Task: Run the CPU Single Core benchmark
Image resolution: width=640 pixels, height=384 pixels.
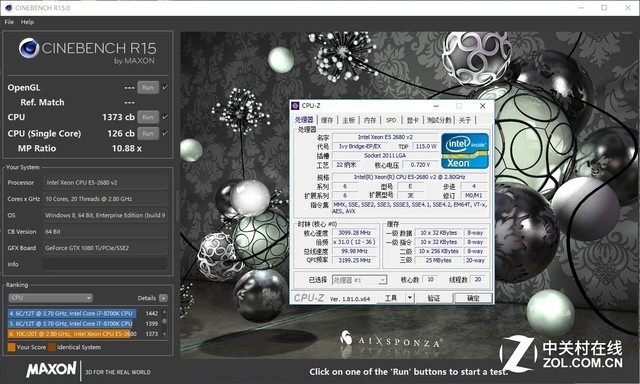Action: [148, 133]
